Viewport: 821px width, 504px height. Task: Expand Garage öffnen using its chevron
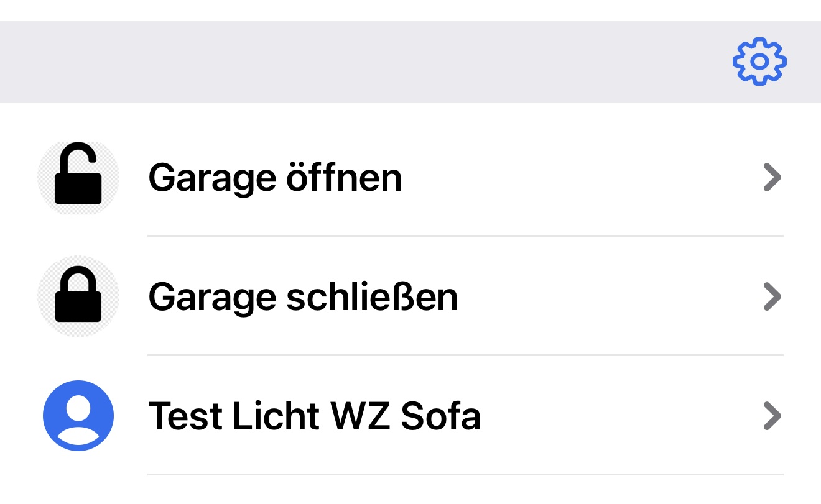pos(772,178)
